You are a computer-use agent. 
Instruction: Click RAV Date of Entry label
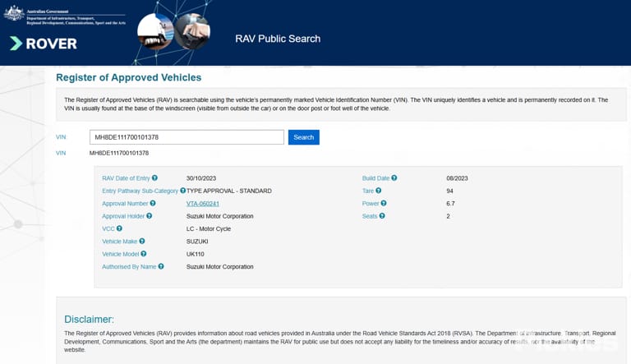coord(126,178)
